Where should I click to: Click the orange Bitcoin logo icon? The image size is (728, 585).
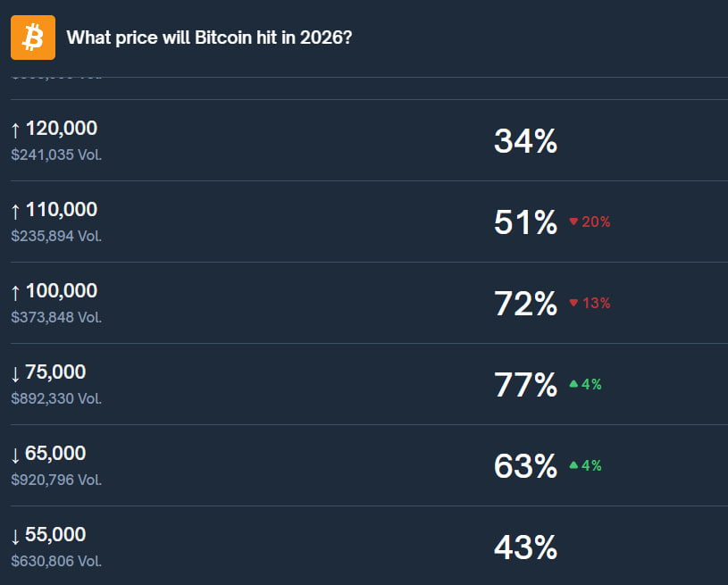pos(33,38)
